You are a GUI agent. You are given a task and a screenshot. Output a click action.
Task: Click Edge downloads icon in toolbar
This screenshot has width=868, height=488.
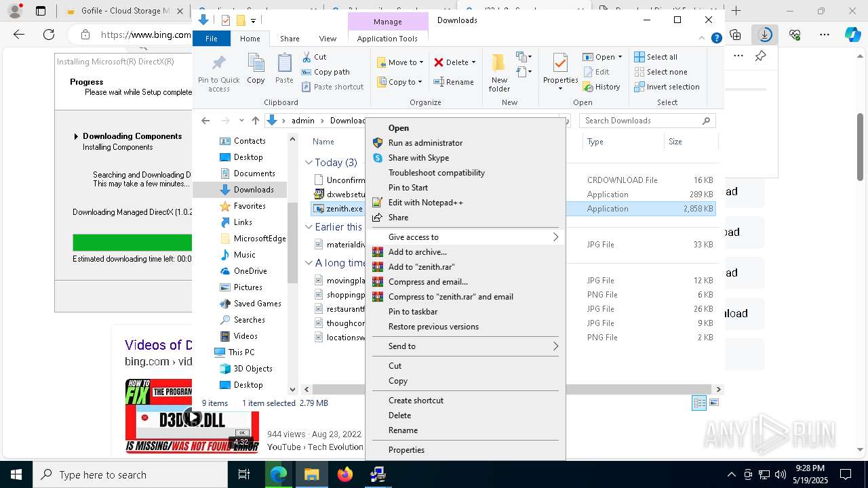pyautogui.click(x=765, y=35)
